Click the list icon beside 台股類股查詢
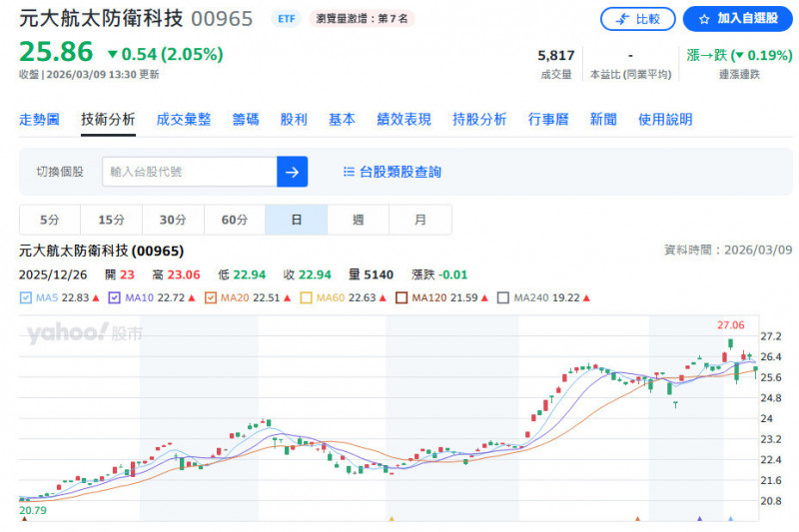The image size is (799, 532). pyautogui.click(x=349, y=172)
